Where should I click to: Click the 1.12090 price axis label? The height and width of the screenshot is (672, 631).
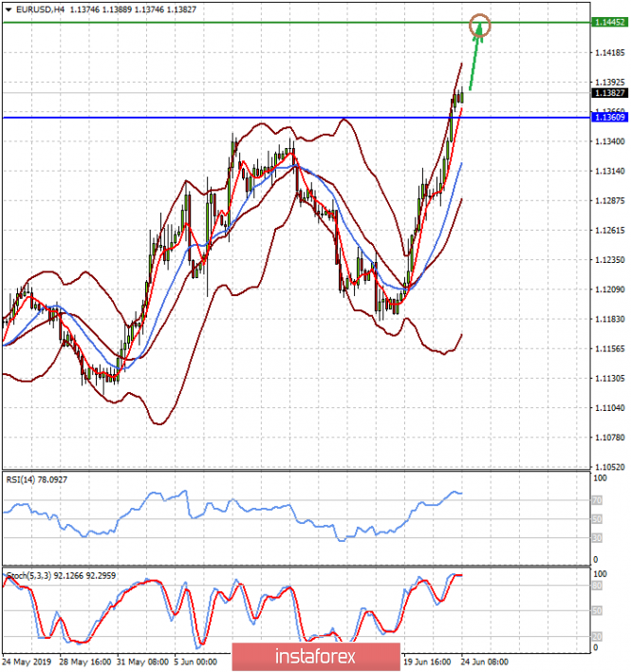pos(608,289)
